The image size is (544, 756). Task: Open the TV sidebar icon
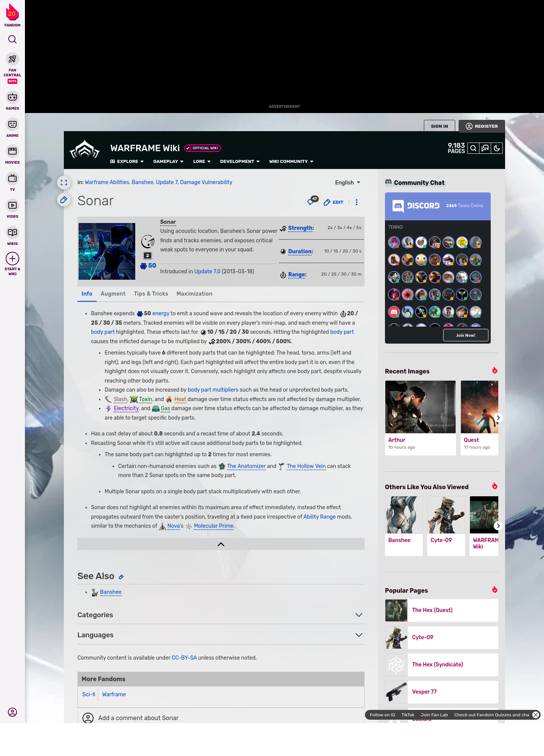click(12, 178)
